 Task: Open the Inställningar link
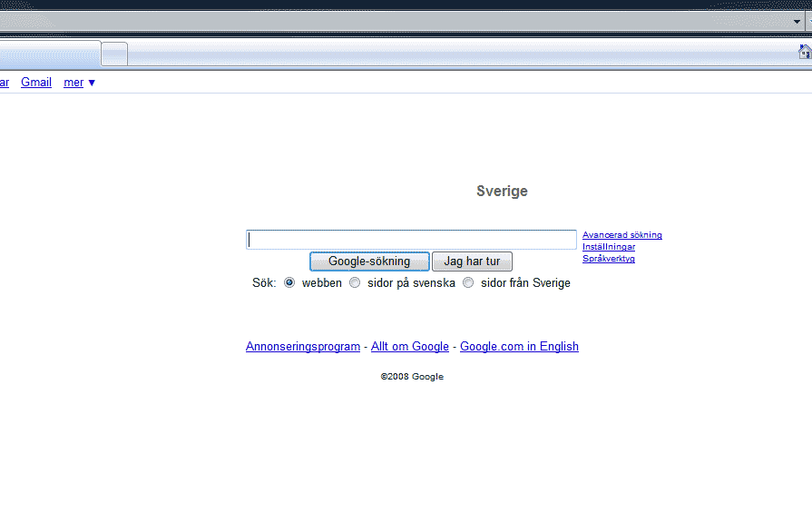click(x=609, y=247)
